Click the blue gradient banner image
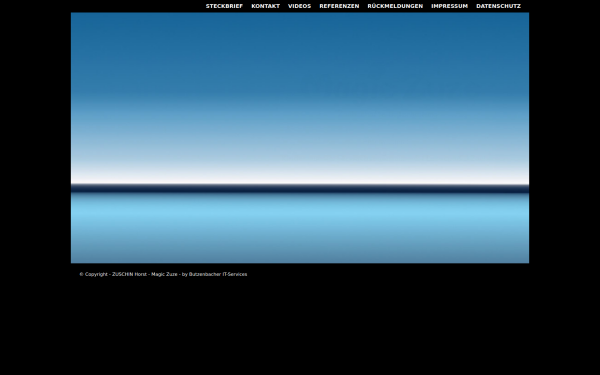 300,138
